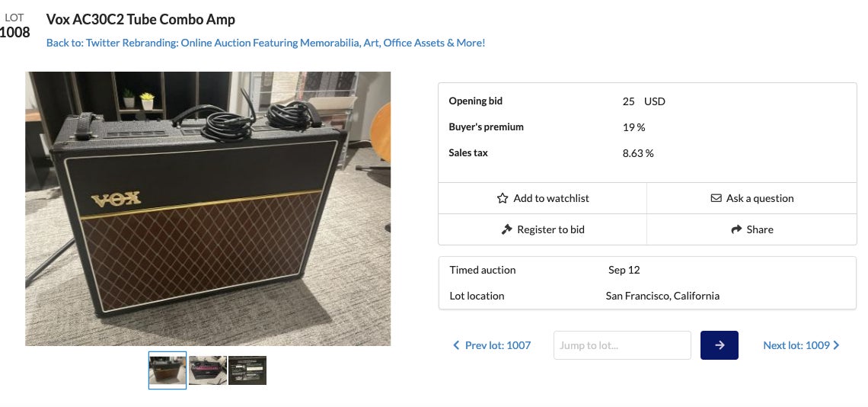Image resolution: width=868 pixels, height=407 pixels.
Task: Click the share arrow icon
Action: (x=736, y=229)
